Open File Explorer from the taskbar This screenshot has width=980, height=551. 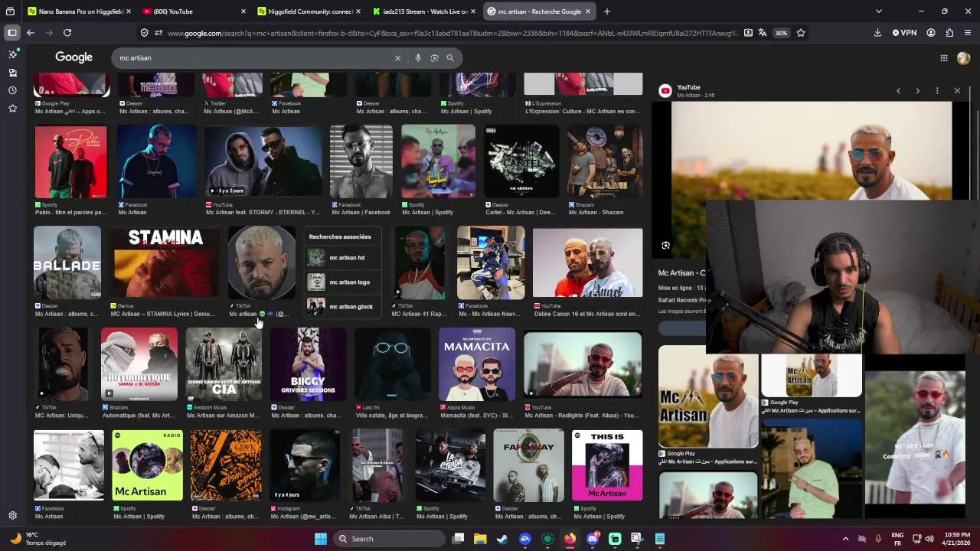tap(480, 539)
